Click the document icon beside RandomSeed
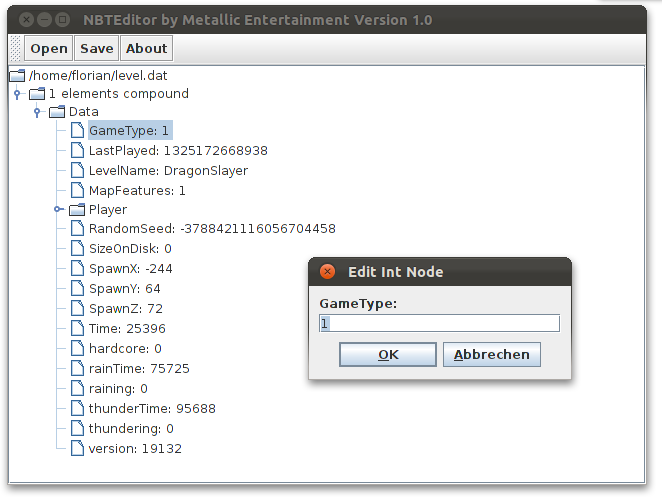This screenshot has height=504, width=662. 77,228
